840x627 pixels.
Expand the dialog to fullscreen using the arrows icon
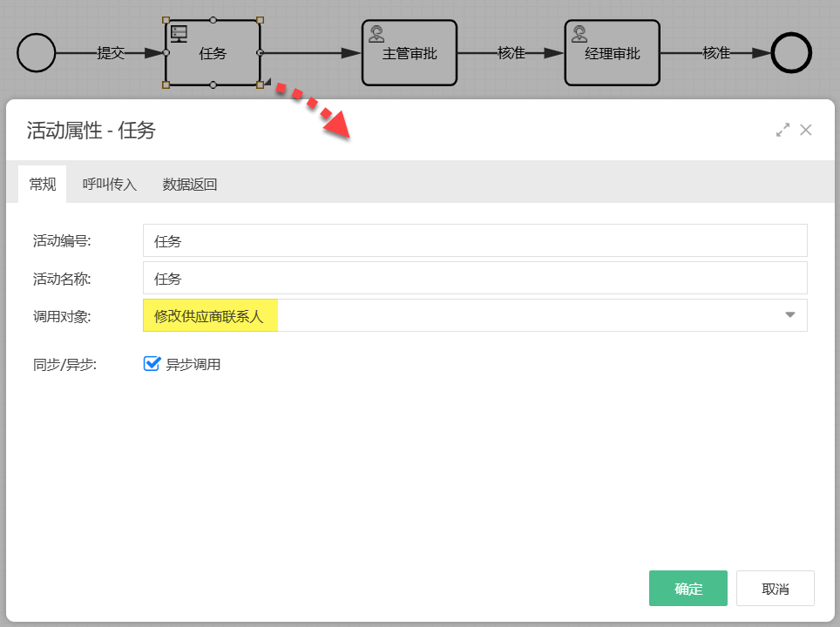click(x=782, y=129)
